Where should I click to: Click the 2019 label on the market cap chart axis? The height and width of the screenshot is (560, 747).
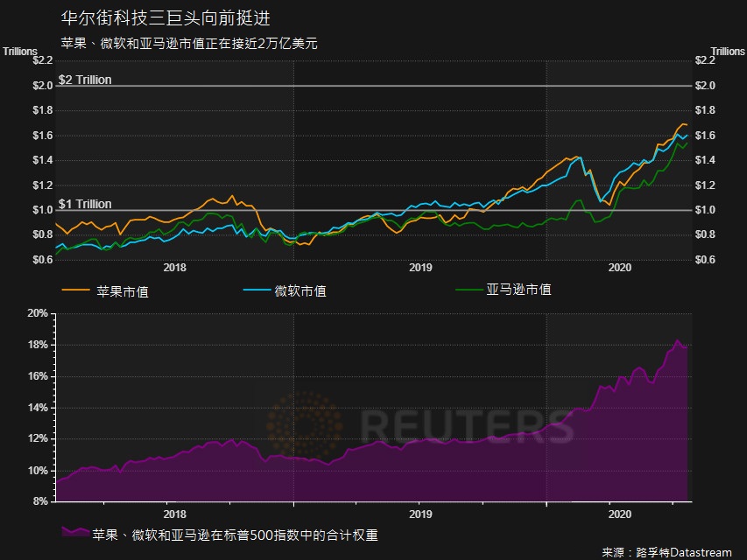(420, 268)
